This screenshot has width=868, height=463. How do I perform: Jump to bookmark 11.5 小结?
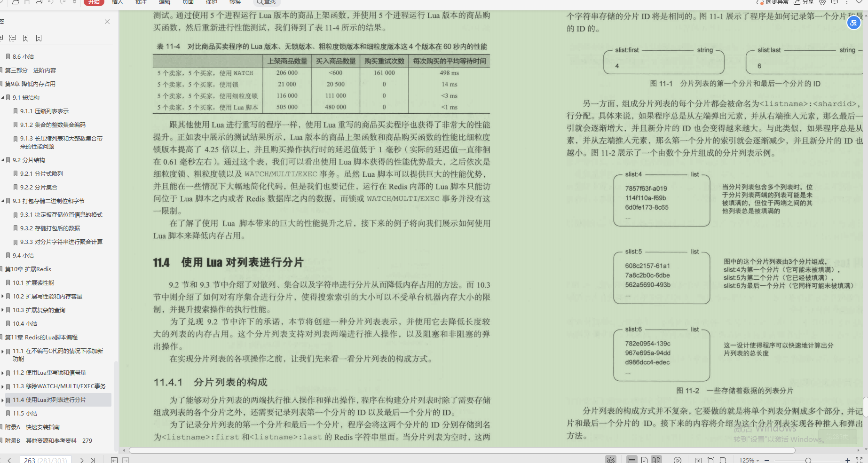[x=25, y=414]
